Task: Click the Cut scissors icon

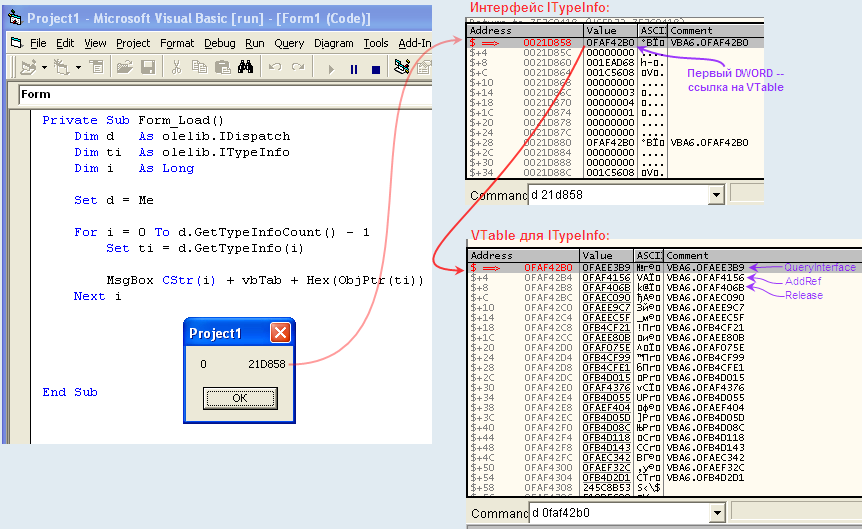Action: [x=176, y=68]
